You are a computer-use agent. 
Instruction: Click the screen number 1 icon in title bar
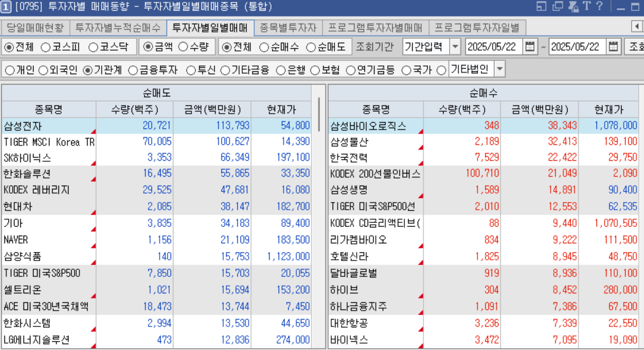click(x=5, y=6)
